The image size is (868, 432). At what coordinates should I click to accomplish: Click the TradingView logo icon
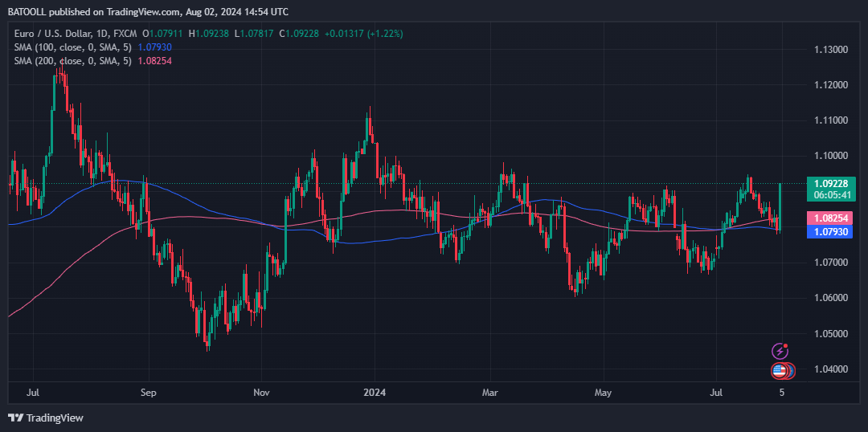[15, 418]
